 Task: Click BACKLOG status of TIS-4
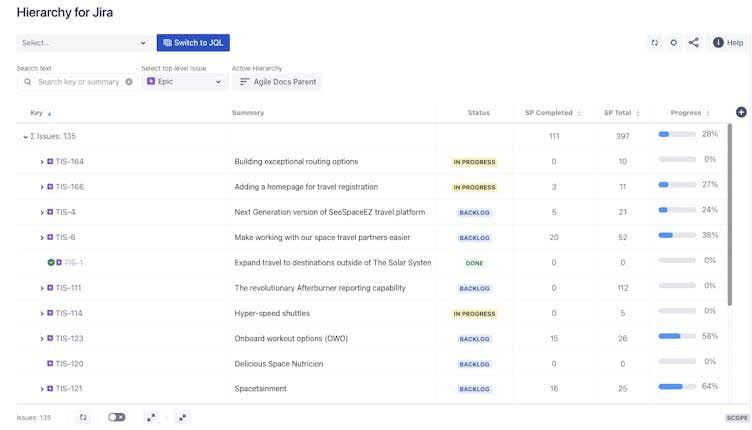[474, 212]
